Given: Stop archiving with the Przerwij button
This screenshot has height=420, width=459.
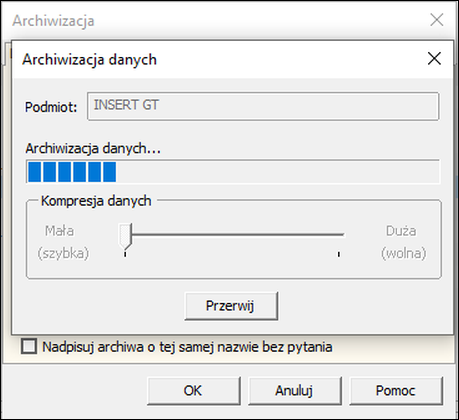Looking at the screenshot, I should click(x=231, y=306).
